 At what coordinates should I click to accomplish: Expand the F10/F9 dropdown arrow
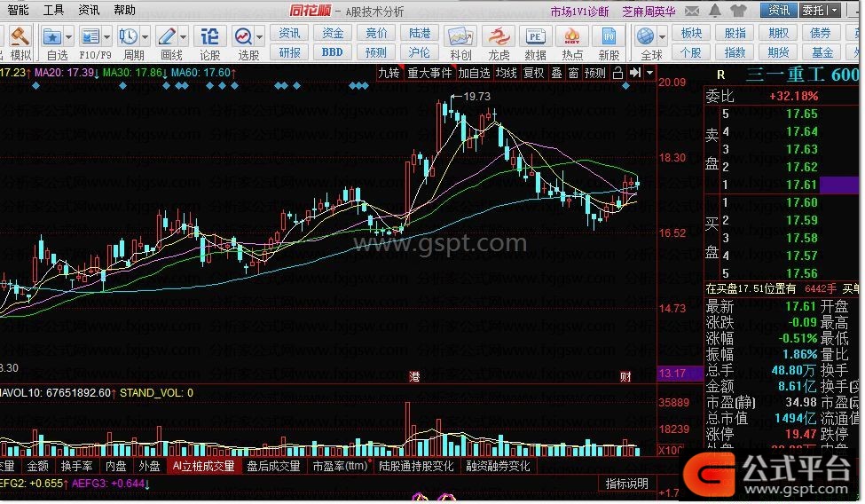click(x=106, y=37)
